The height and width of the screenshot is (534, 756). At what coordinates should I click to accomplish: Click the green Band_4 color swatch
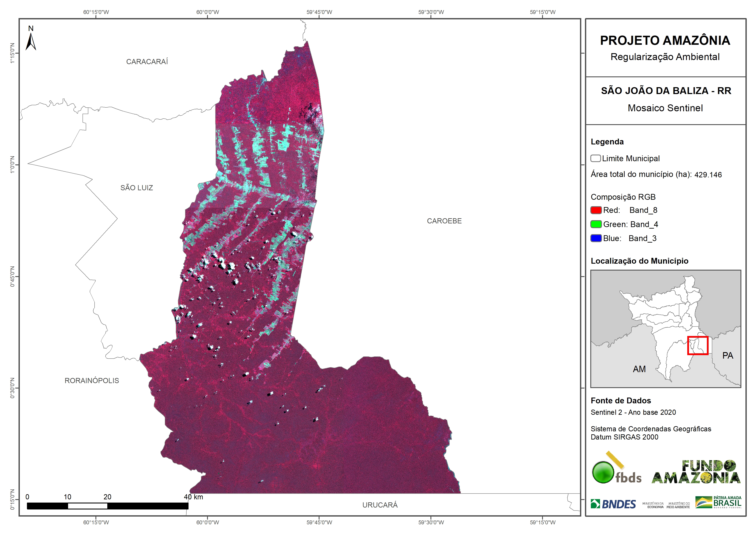596,224
